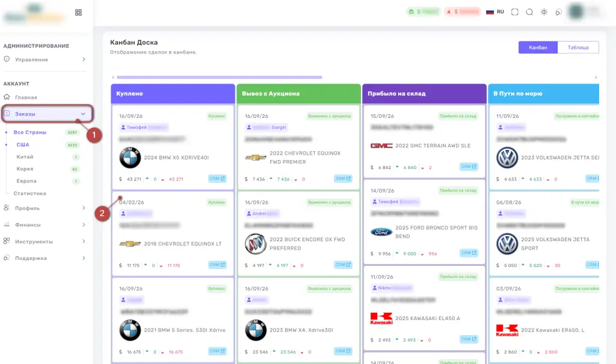Click the BMW logo on X5 XDRIVE40I card
The image size is (616, 364).
click(130, 158)
